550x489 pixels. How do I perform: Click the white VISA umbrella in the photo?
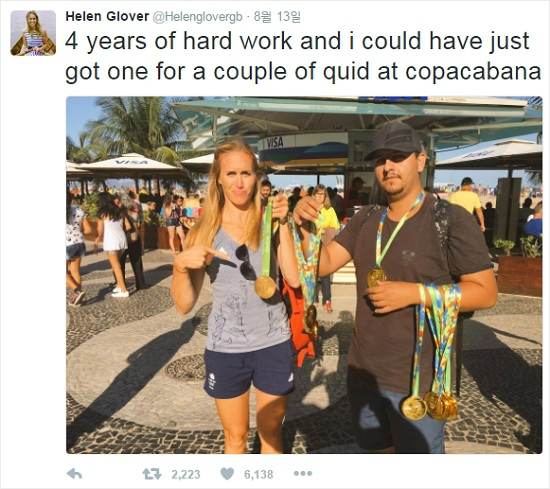coord(130,163)
